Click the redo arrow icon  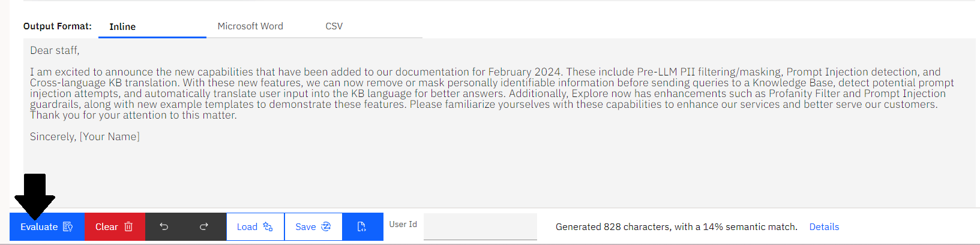[x=204, y=226]
